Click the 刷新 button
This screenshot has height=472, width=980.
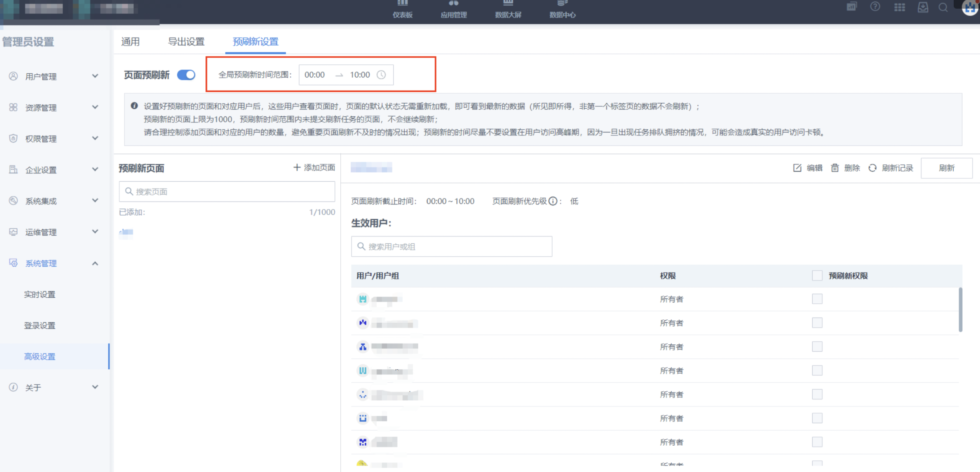[x=946, y=168]
